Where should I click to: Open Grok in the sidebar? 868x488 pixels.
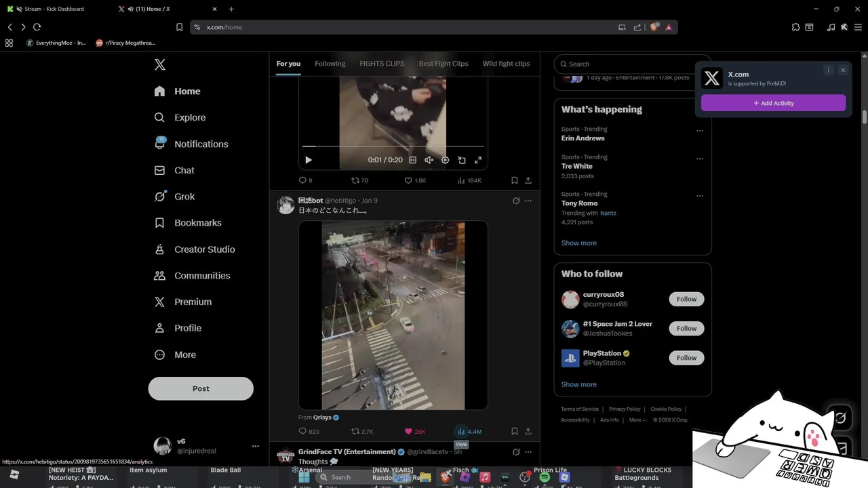174,197
